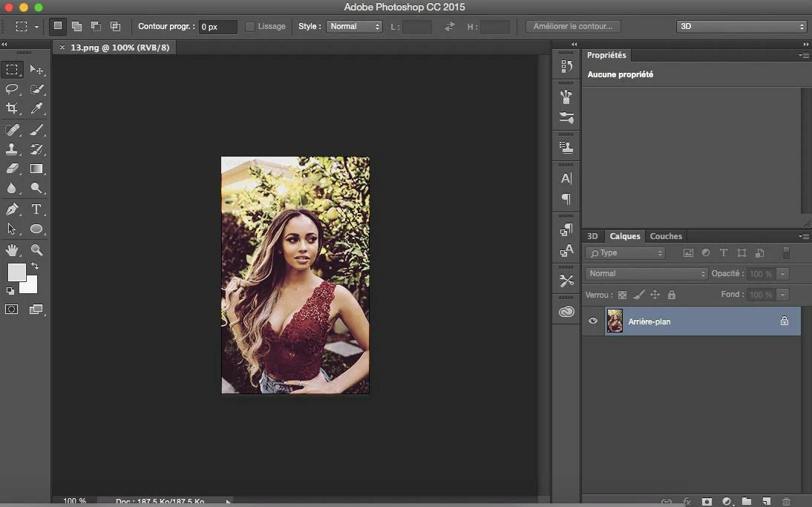Click the Améliorer le contour button
Image resolution: width=812 pixels, height=507 pixels.
click(573, 27)
